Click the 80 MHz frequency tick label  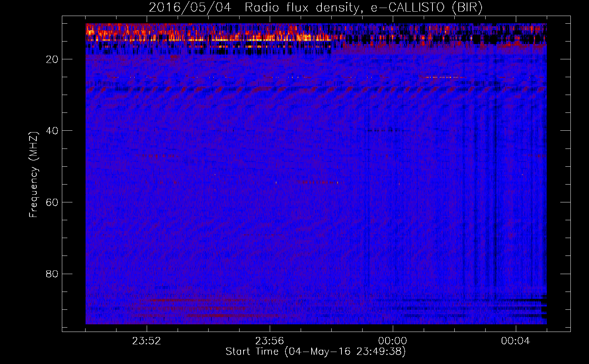(x=52, y=274)
